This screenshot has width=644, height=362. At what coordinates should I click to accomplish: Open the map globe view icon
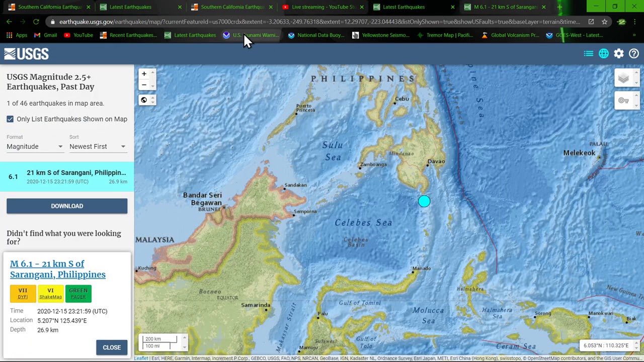tap(604, 54)
